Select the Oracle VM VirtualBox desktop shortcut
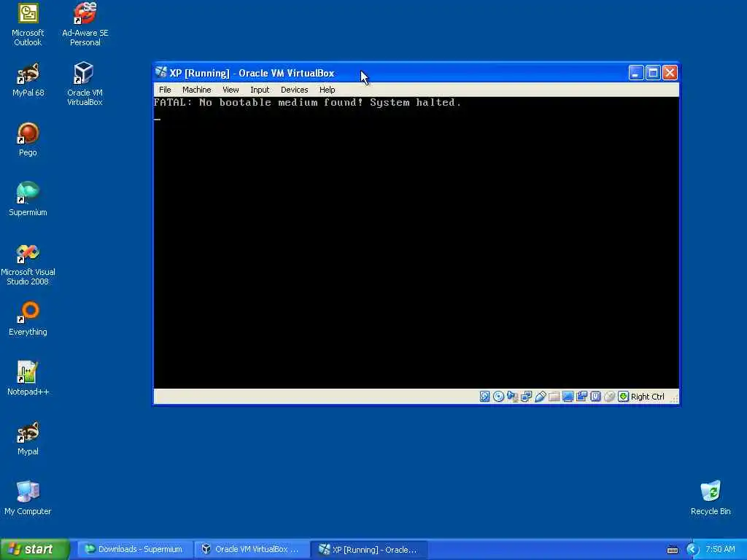747x560 pixels. point(85,85)
